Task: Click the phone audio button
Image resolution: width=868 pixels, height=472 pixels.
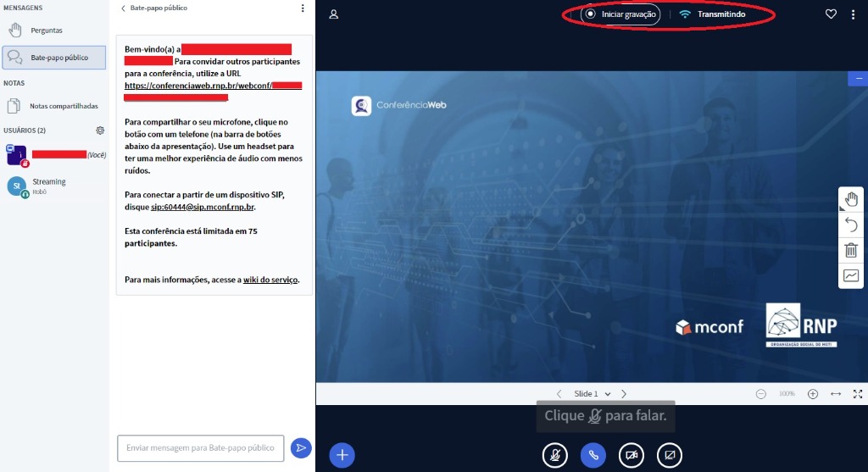Action: pyautogui.click(x=593, y=455)
